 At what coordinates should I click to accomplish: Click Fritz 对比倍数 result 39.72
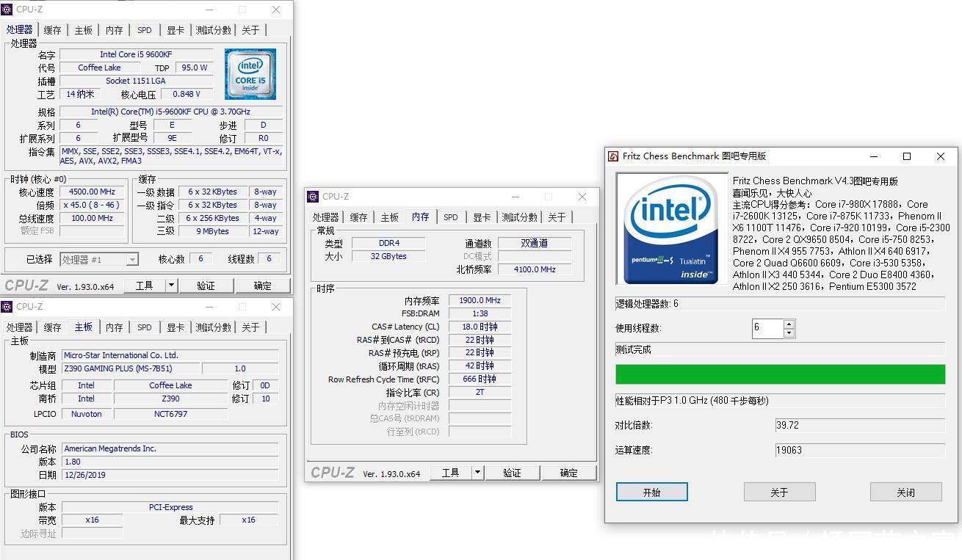point(860,425)
